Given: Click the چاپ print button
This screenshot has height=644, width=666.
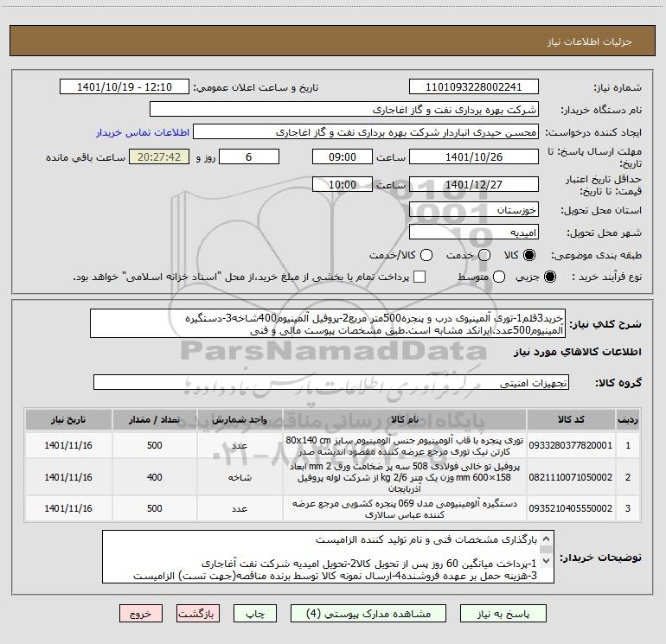Looking at the screenshot, I should [x=255, y=614].
